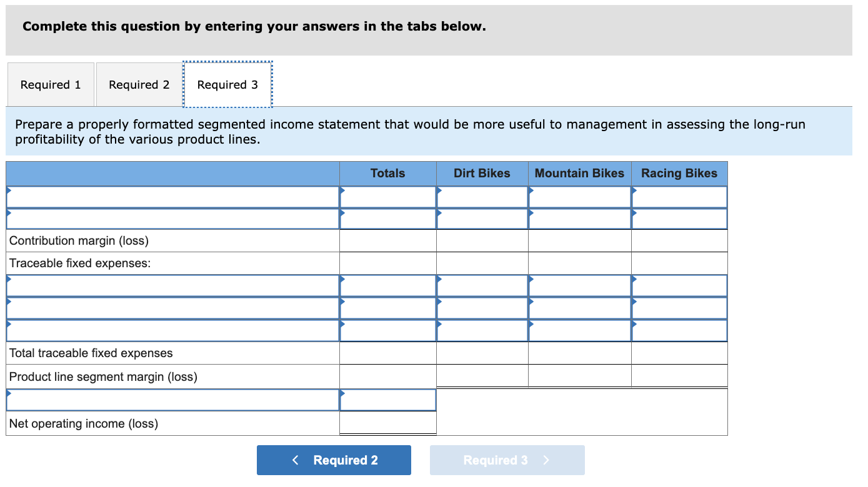Switch to the Required 1 tab

tap(51, 84)
